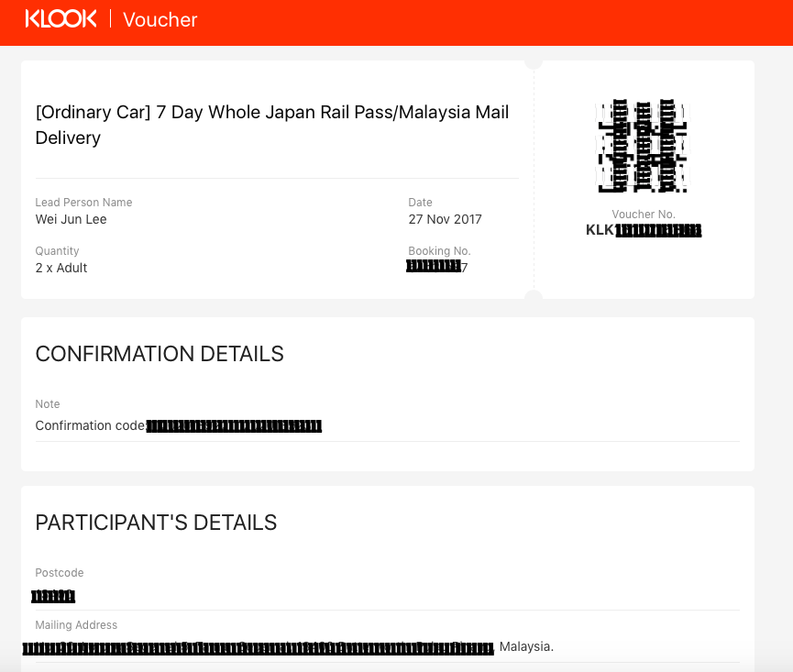Click the Postcode label
The width and height of the screenshot is (793, 672).
click(x=60, y=573)
